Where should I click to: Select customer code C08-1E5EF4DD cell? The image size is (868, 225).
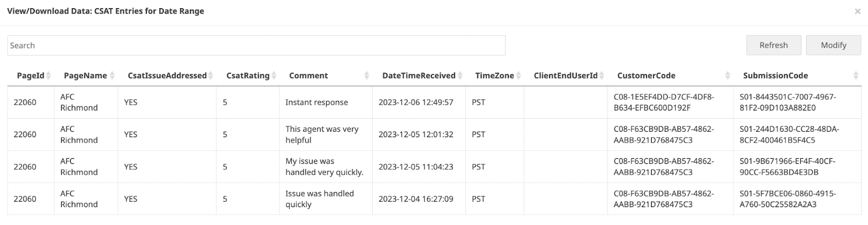[663, 102]
